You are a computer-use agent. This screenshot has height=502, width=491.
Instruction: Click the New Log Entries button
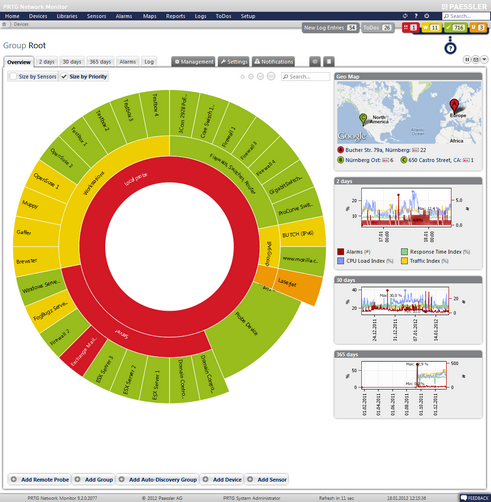[330, 28]
